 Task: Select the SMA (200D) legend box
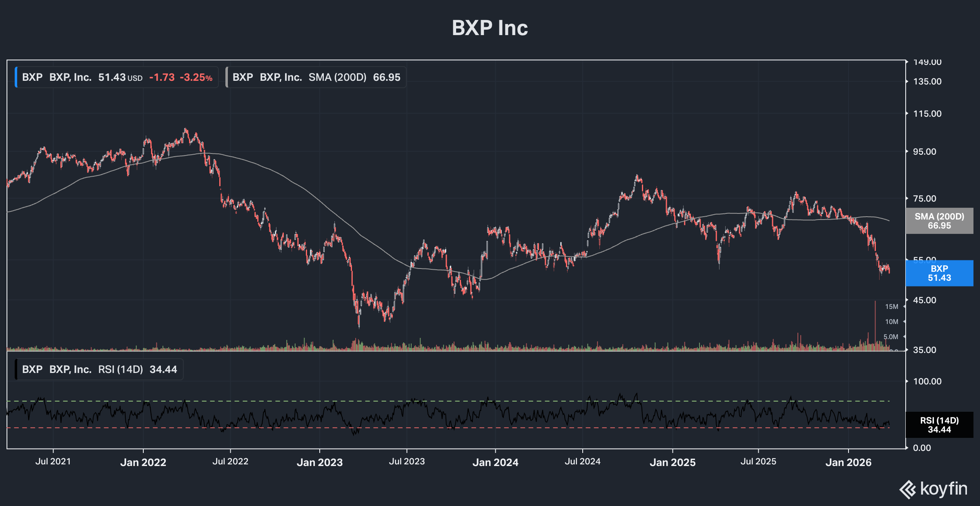tap(316, 78)
